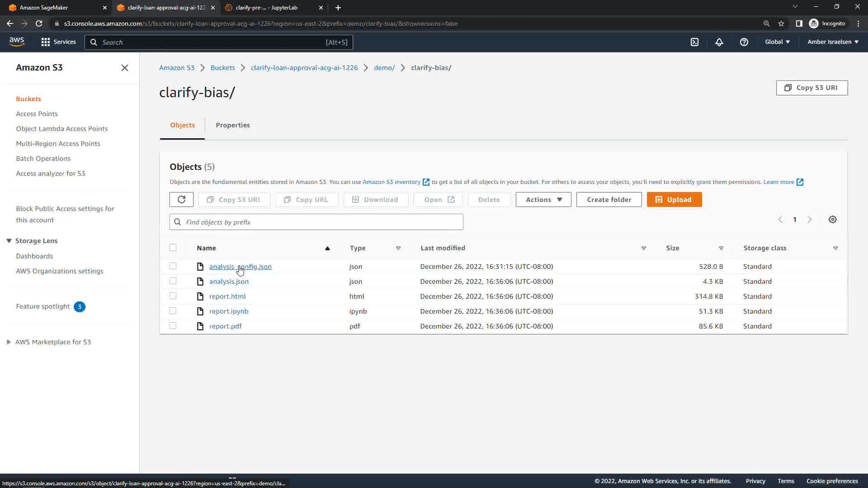
Task: Close the Amazon S3 sidebar panel
Action: point(125,68)
